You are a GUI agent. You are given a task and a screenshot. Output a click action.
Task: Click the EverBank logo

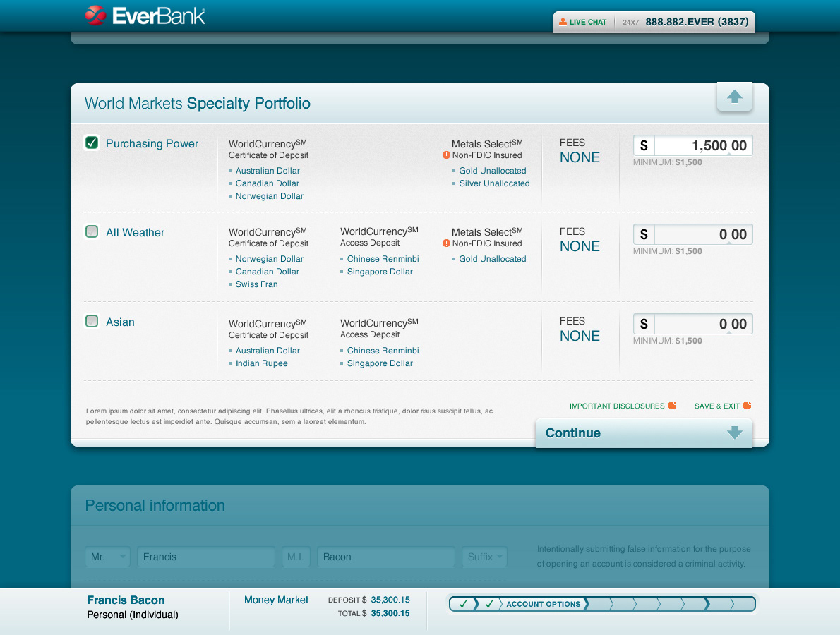tap(145, 16)
